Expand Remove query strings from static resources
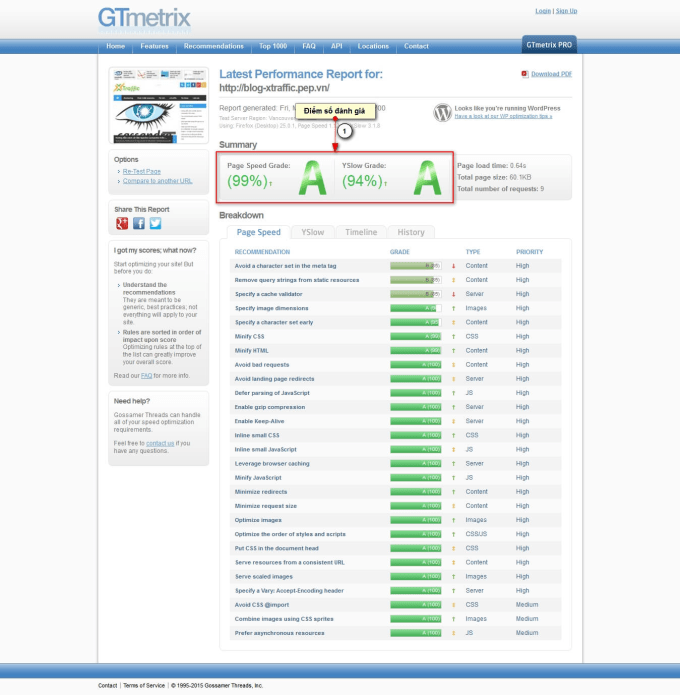This screenshot has height=695, width=680. click(x=297, y=280)
